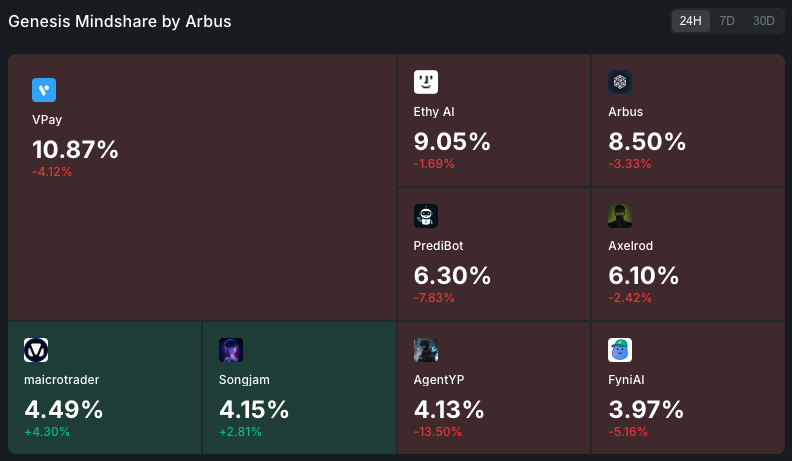
Task: Select the Songjam +2.81% change value
Action: [x=240, y=432]
